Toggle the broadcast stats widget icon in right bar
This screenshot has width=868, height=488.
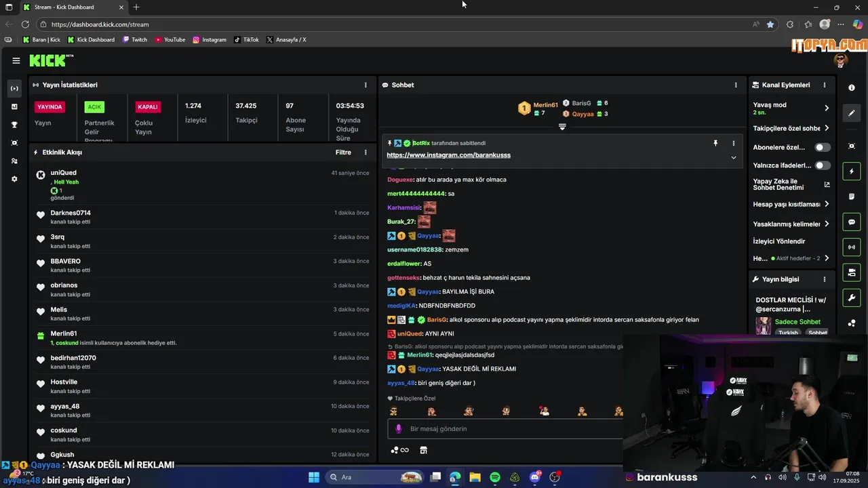click(852, 247)
